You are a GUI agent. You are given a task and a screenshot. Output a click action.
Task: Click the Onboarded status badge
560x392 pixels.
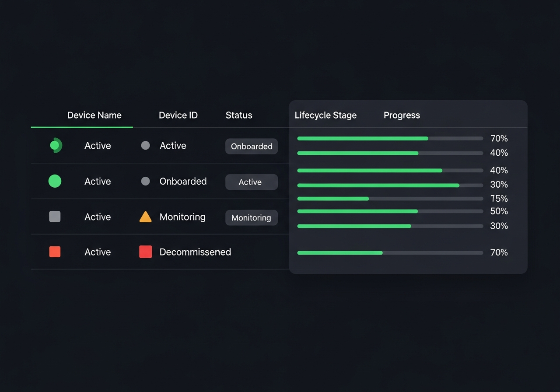pos(252,147)
